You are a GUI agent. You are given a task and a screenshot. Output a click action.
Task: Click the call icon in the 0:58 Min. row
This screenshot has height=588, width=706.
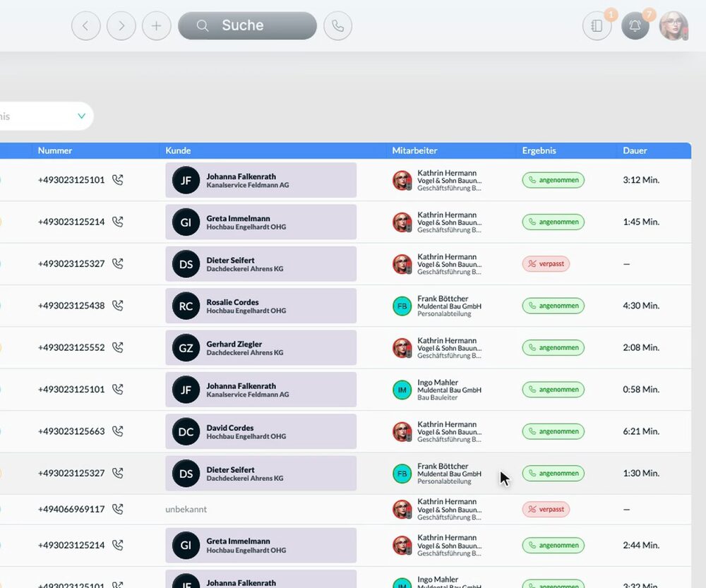[x=117, y=390]
